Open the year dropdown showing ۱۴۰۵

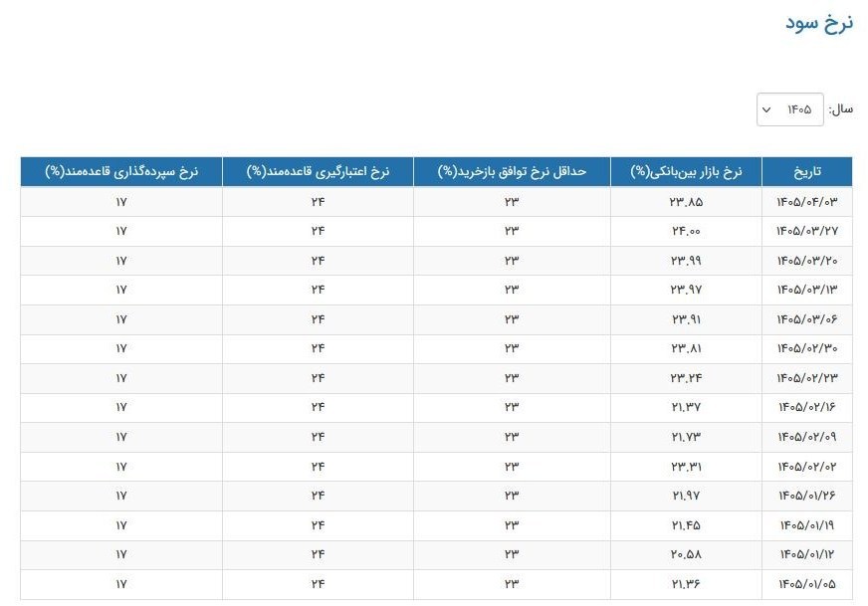(789, 109)
